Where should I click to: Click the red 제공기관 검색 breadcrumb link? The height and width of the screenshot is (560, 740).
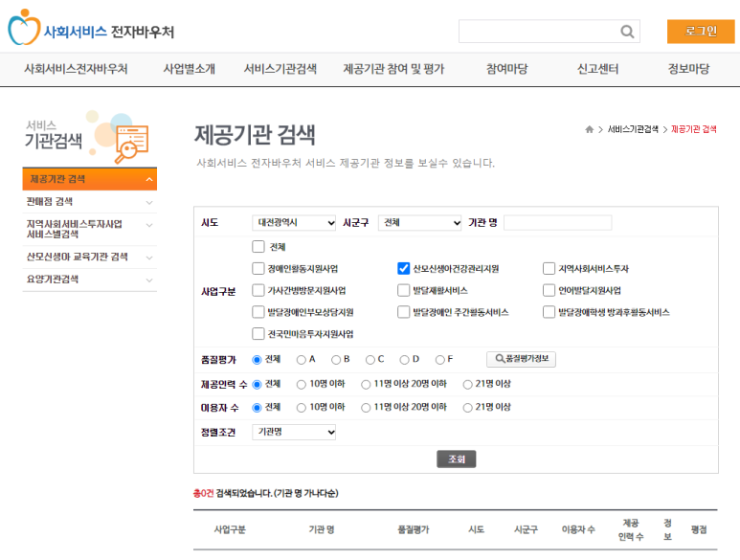693,129
